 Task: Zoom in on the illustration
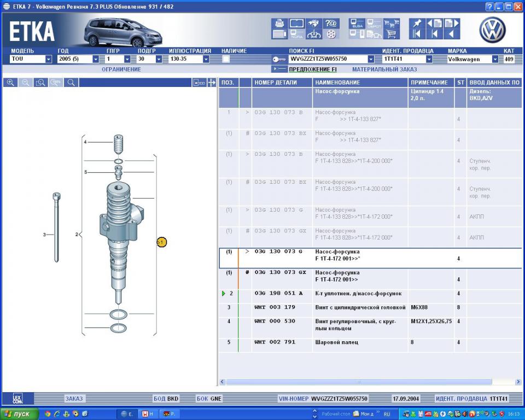tap(10, 83)
